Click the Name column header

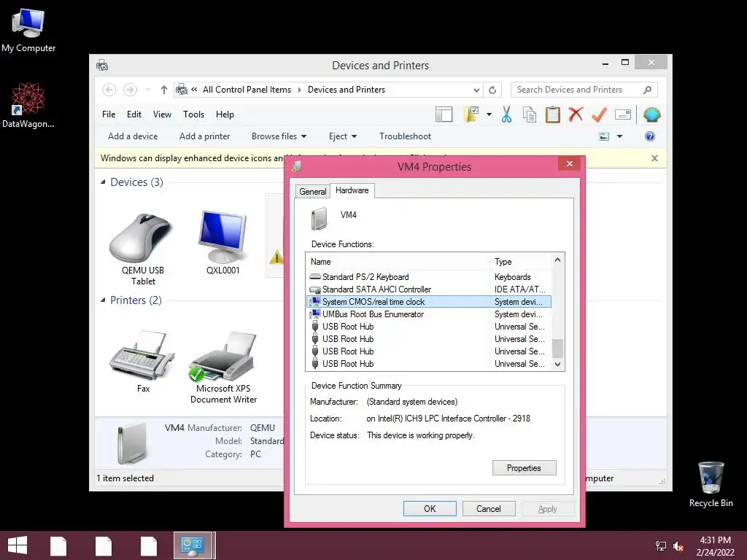coord(398,262)
